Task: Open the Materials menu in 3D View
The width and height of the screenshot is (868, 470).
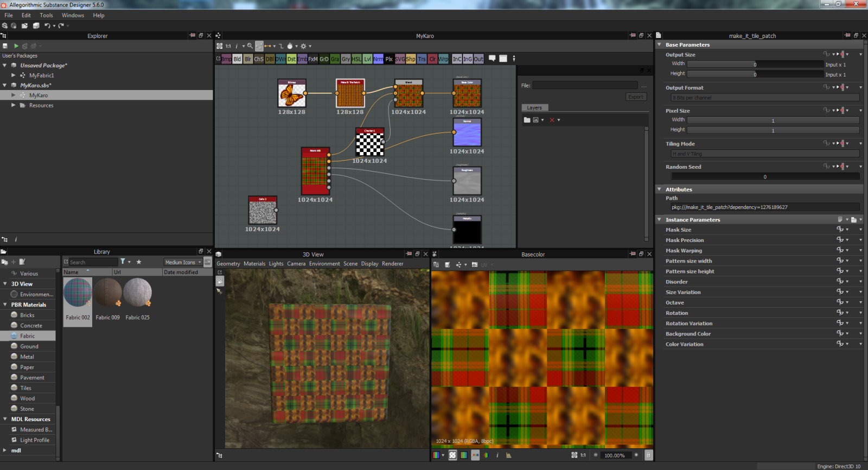Action: pyautogui.click(x=254, y=264)
